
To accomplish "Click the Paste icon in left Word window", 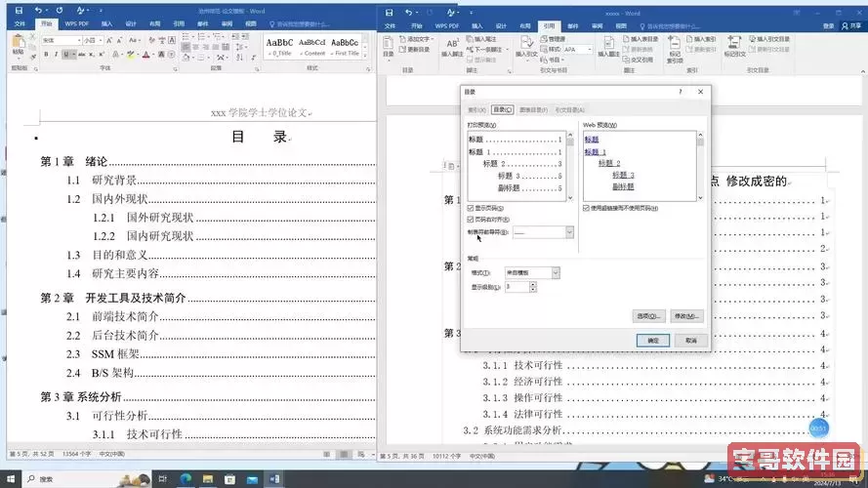I will [19, 47].
